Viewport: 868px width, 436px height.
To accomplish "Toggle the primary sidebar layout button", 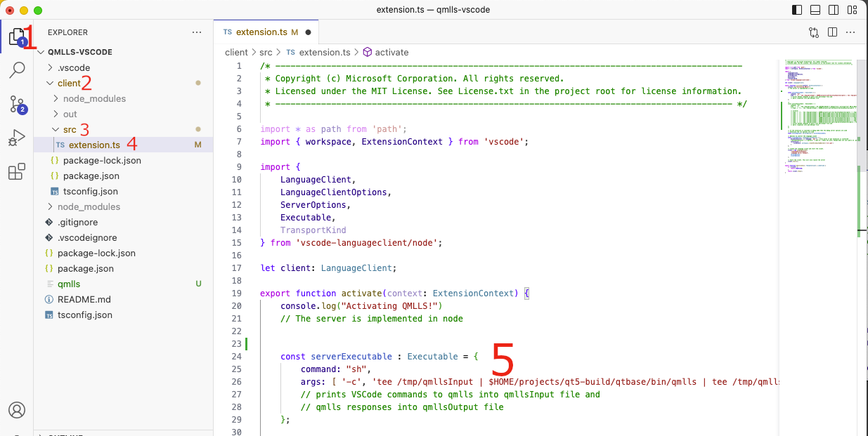I will [796, 11].
